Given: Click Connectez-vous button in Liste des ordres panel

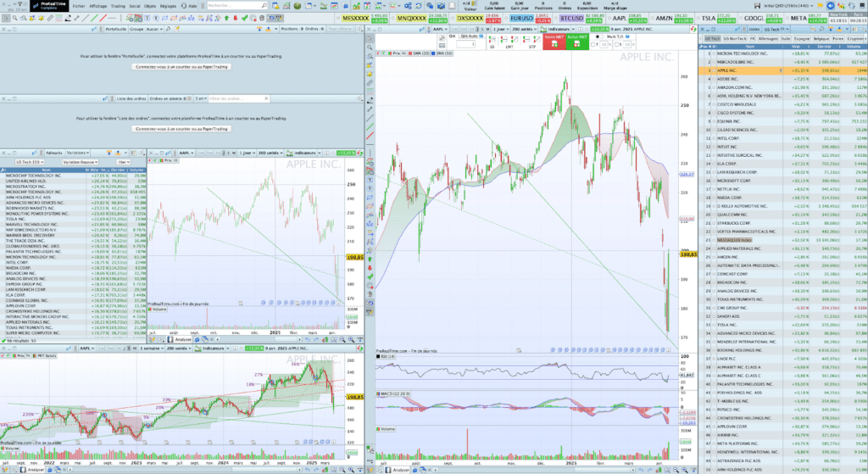Looking at the screenshot, I should tap(181, 129).
